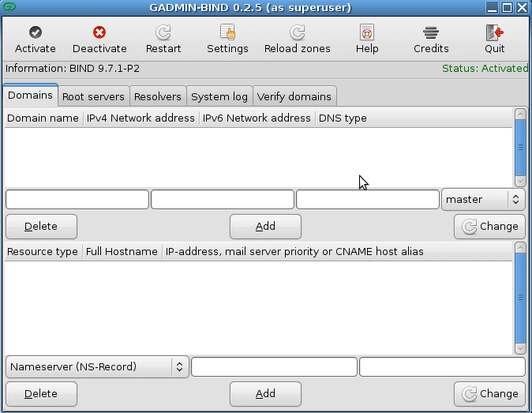Viewport: 532px width, 413px height.
Task: Focus the domain name input field
Action: [x=77, y=200]
